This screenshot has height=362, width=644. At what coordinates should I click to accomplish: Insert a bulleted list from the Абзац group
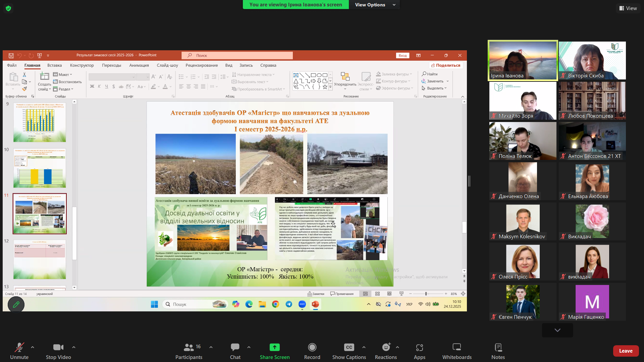[x=181, y=76]
